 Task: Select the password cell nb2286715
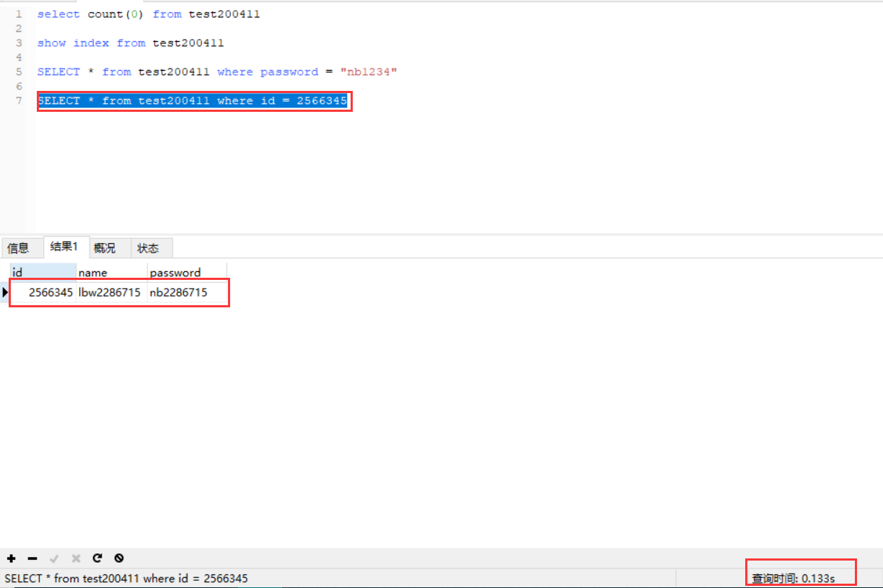[x=187, y=292]
